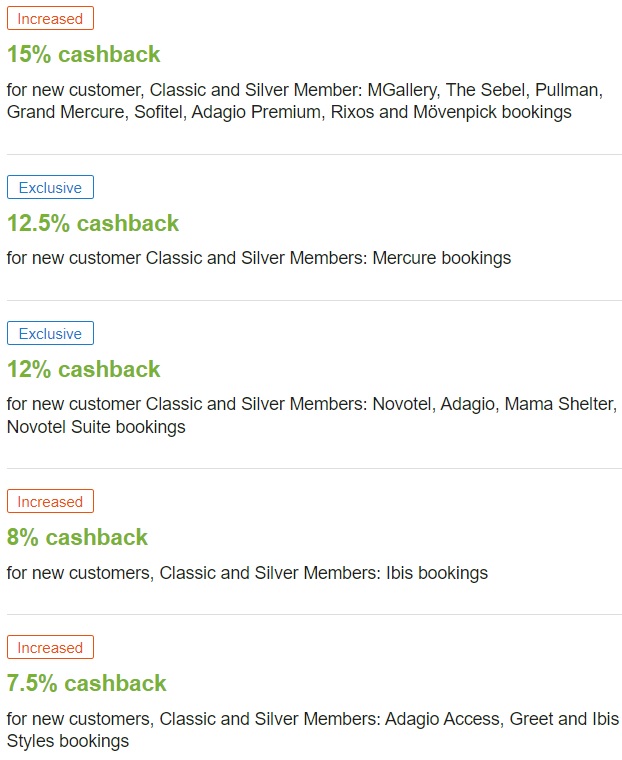This screenshot has width=622, height=760.
Task: Click the Increased badge above 8% cashback
Action: [50, 501]
